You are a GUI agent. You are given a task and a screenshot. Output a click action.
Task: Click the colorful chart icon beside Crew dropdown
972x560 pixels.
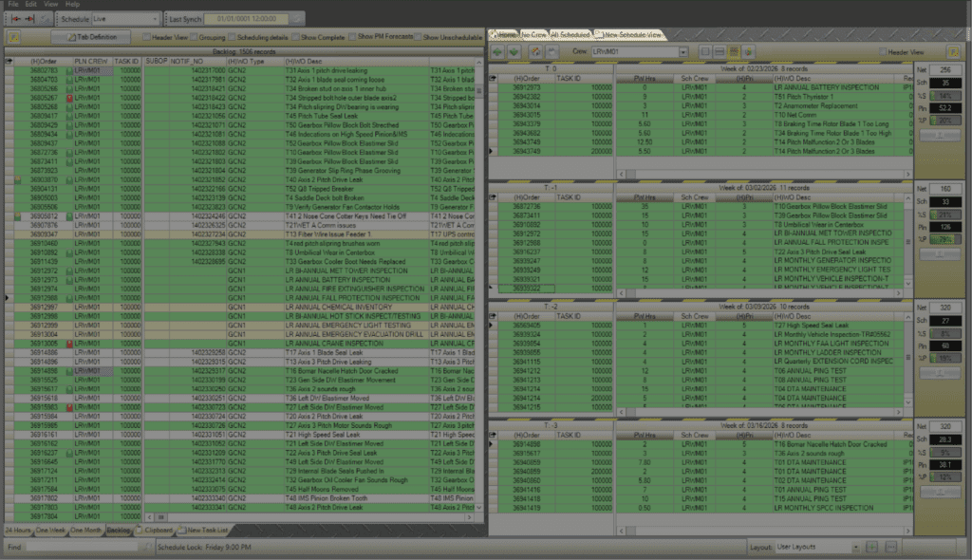coord(747,50)
